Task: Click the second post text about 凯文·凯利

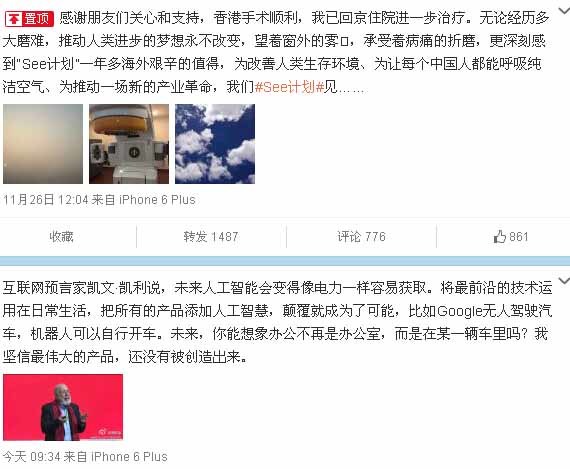Action: tap(277, 322)
